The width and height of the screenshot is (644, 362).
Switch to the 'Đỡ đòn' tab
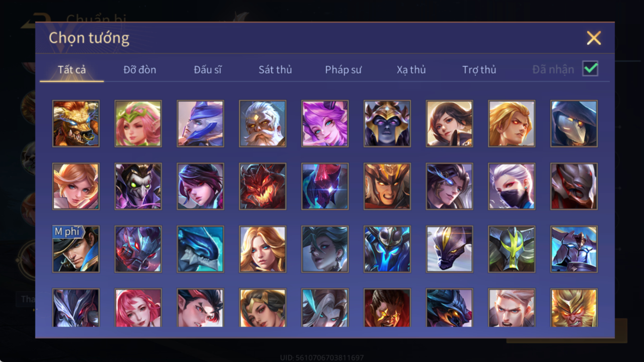point(139,70)
